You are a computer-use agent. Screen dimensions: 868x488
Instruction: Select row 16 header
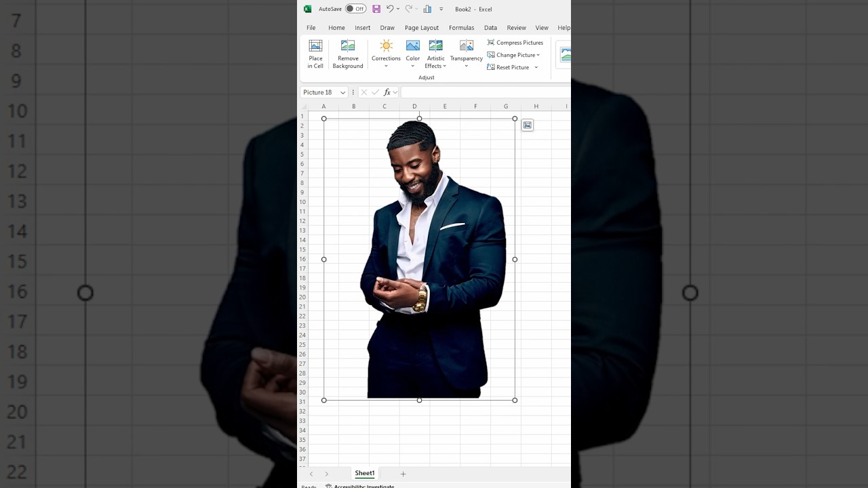coord(303,259)
